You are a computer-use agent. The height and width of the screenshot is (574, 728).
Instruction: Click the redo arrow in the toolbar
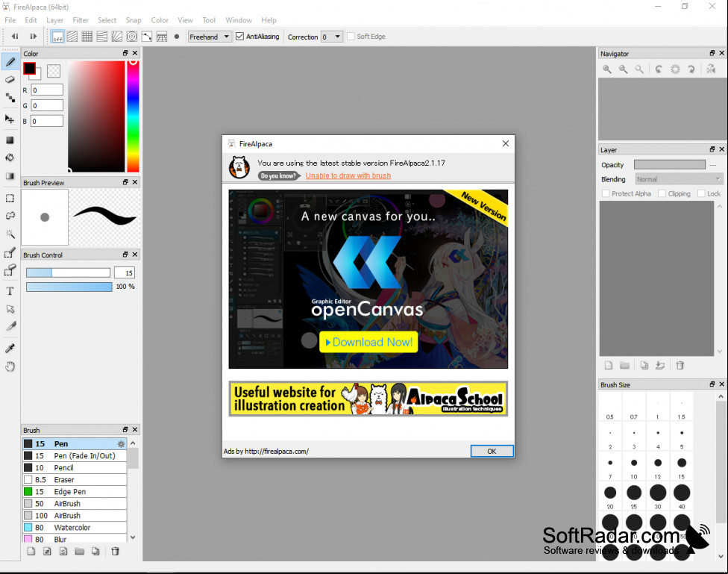(33, 37)
